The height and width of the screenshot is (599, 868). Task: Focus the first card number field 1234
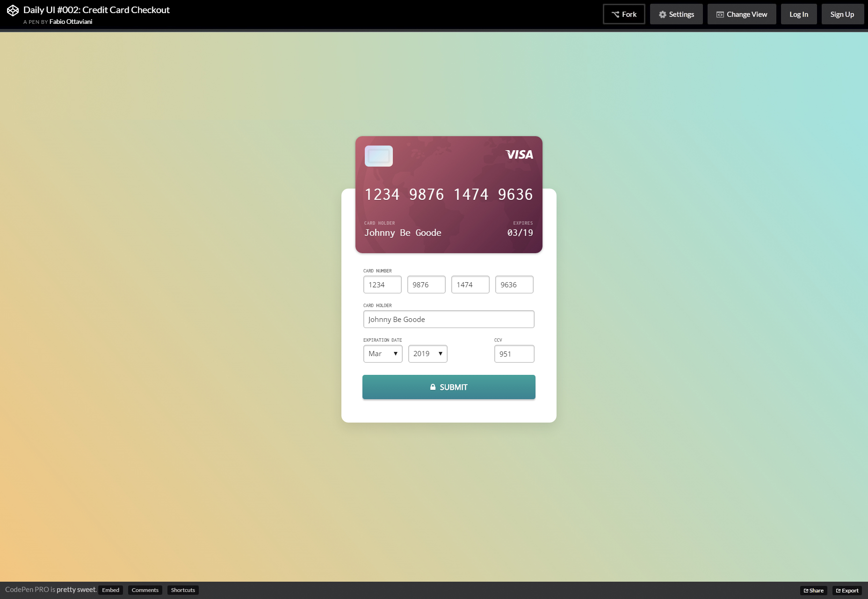pyautogui.click(x=382, y=285)
